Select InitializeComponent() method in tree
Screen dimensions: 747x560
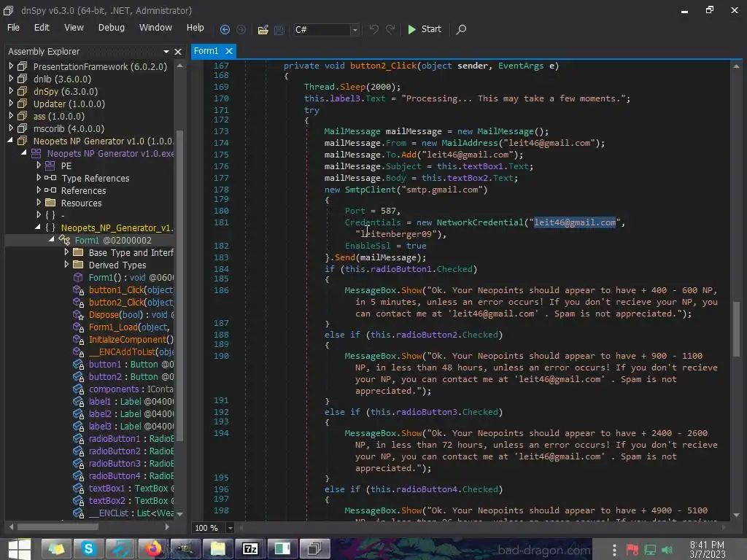pyautogui.click(x=131, y=339)
